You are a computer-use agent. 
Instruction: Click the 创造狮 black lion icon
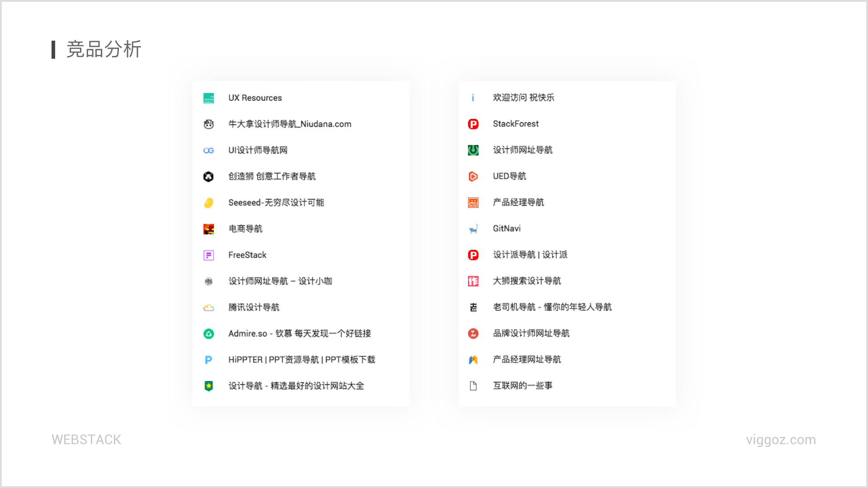pyautogui.click(x=208, y=177)
